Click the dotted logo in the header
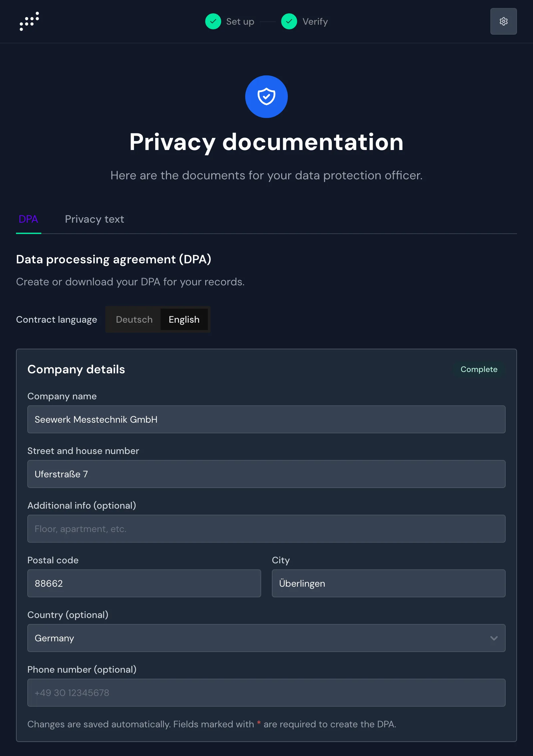Viewport: 533px width, 756px height. pos(29,21)
